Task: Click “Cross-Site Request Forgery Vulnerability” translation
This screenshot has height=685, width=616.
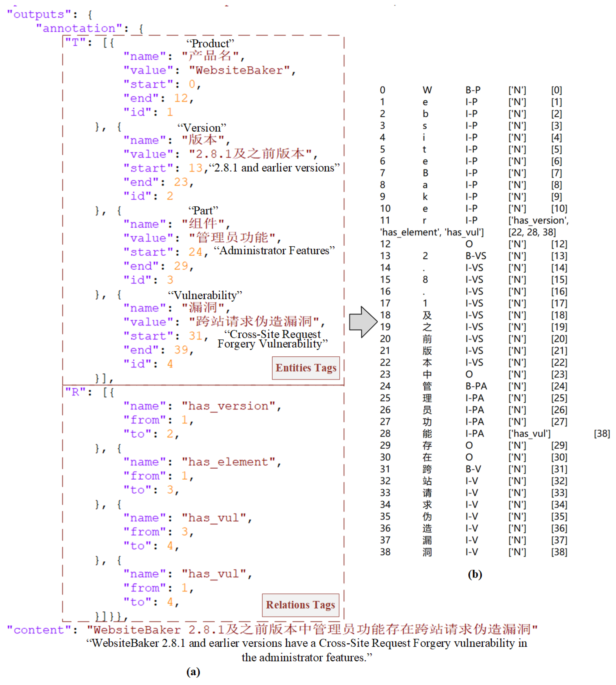Action: click(x=273, y=339)
